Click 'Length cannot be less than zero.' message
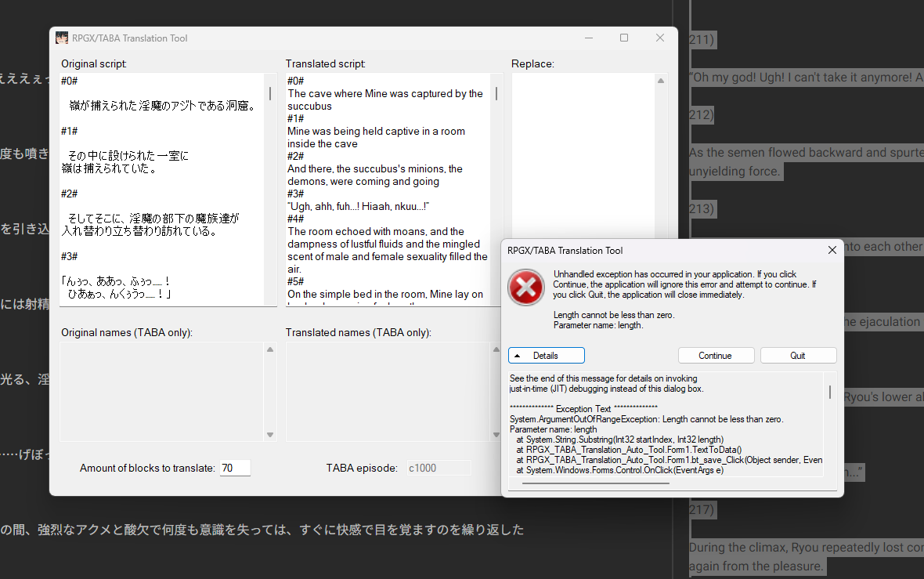 click(614, 315)
